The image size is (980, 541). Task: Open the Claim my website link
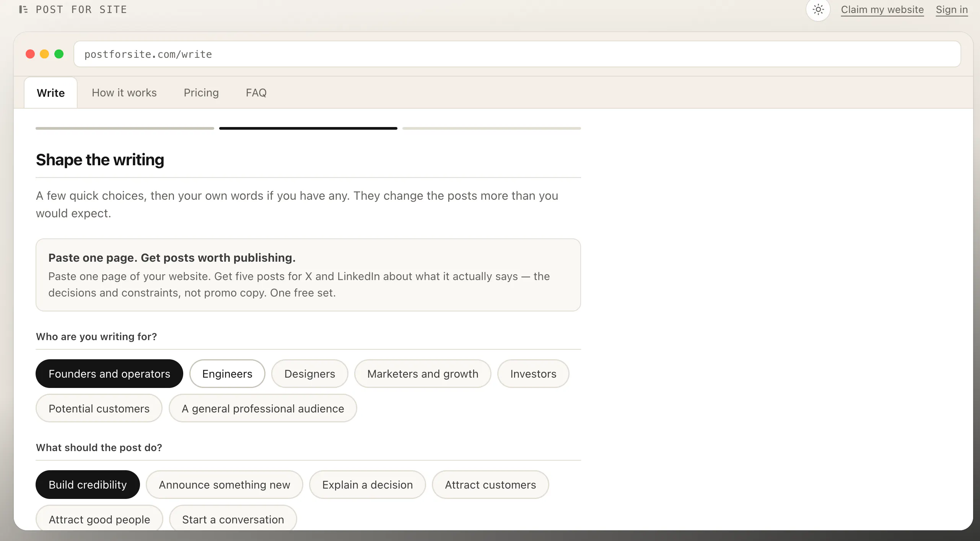882,10
